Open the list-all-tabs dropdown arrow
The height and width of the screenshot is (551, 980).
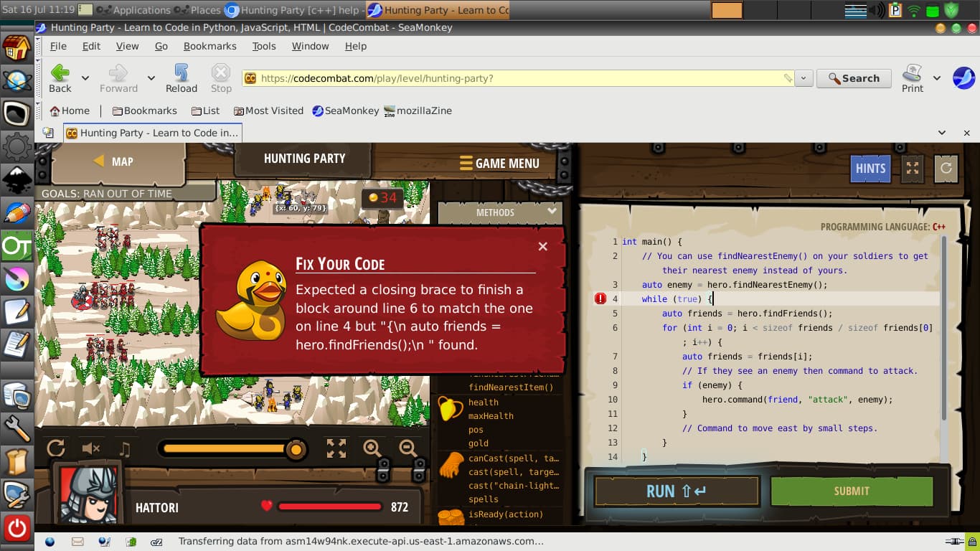942,133
